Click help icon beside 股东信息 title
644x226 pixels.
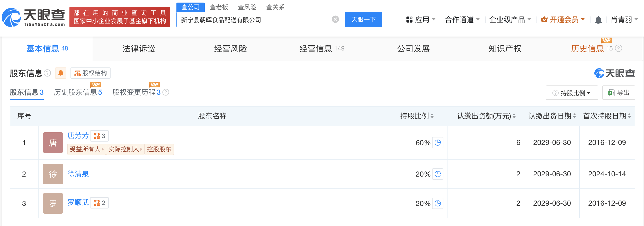click(x=47, y=73)
